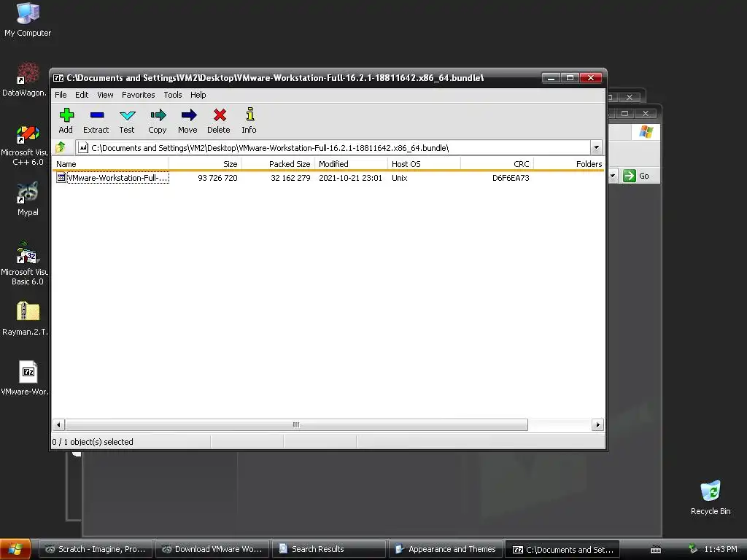
Task: Click the Unix host OS cell
Action: [x=400, y=178]
